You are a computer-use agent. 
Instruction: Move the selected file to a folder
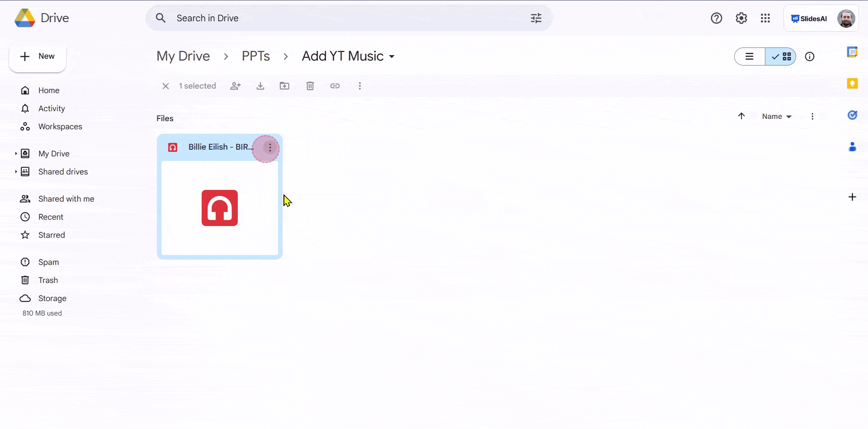click(x=284, y=85)
